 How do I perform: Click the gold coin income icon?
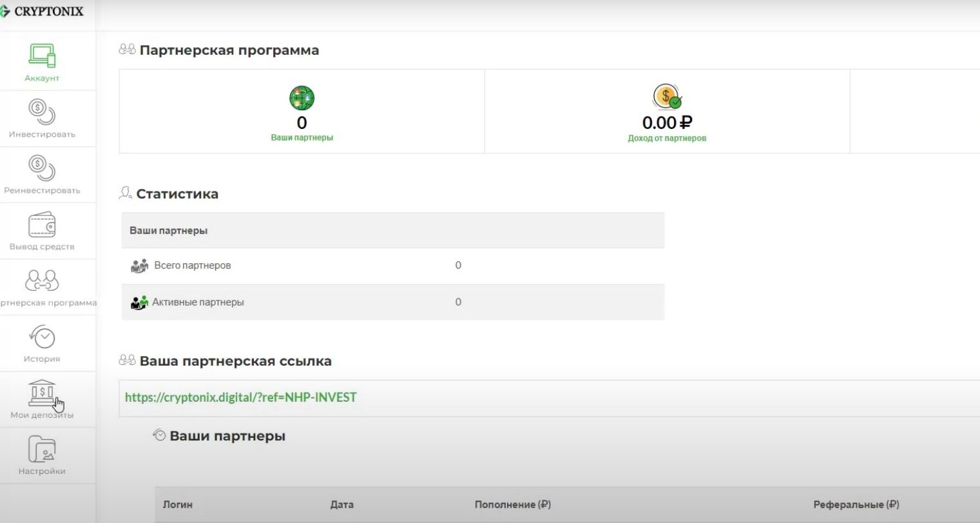coord(667,97)
